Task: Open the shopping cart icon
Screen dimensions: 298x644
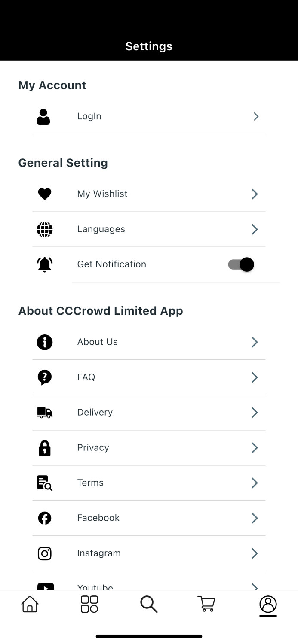Action: pos(206,605)
